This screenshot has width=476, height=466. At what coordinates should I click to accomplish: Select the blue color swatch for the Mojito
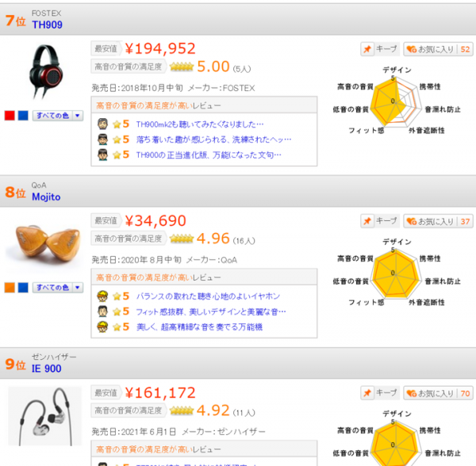pyautogui.click(x=23, y=288)
